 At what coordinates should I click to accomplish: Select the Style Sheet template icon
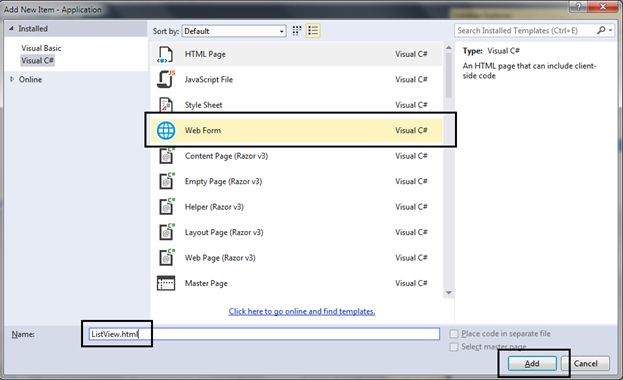coord(166,104)
